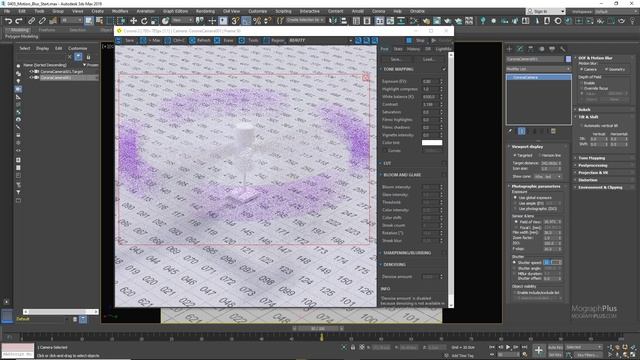
Task: Click the Pin Stack icon below modifier stack
Action: [x=510, y=131]
